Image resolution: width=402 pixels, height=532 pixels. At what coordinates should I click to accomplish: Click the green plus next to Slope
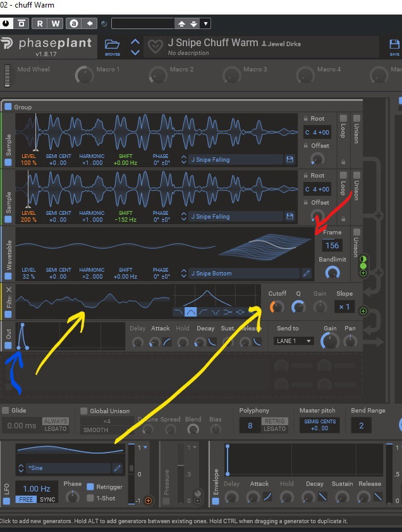pos(363,311)
